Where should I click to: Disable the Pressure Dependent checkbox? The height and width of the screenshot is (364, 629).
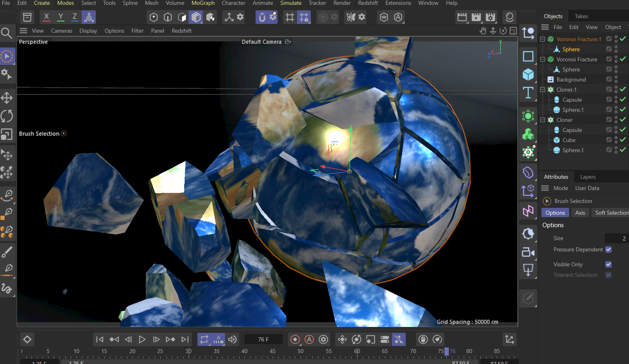608,249
